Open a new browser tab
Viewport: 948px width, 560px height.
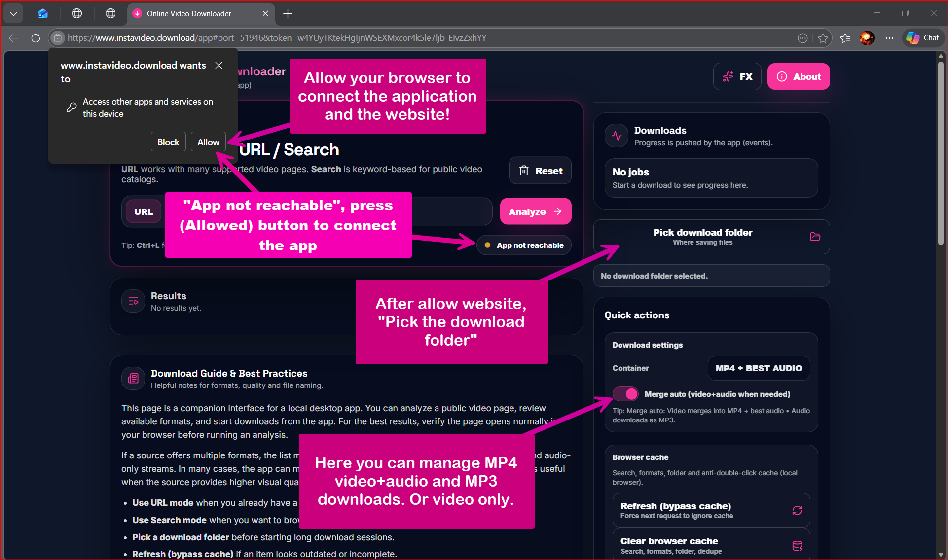[x=288, y=13]
